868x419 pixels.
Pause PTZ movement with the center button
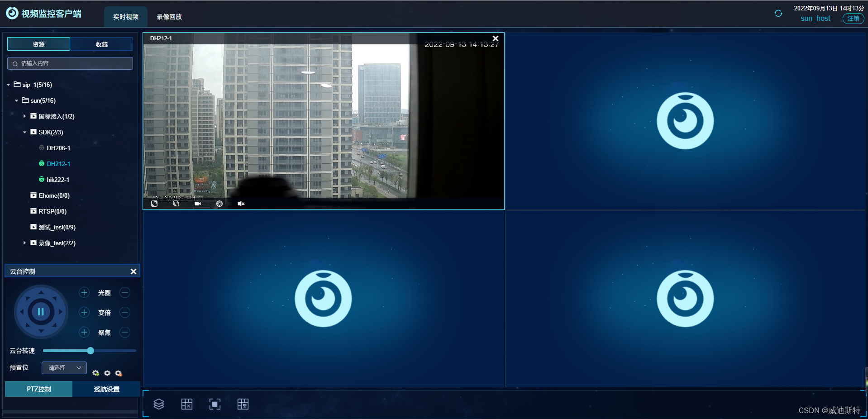pyautogui.click(x=41, y=312)
